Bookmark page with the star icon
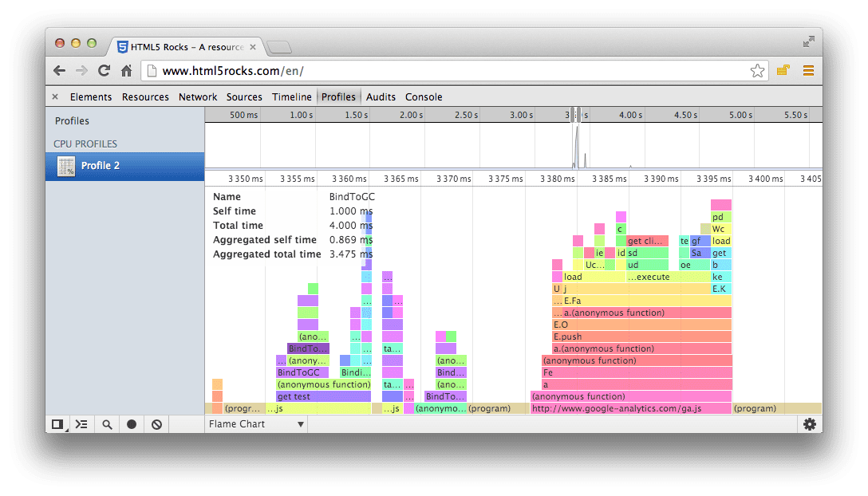 coord(757,71)
